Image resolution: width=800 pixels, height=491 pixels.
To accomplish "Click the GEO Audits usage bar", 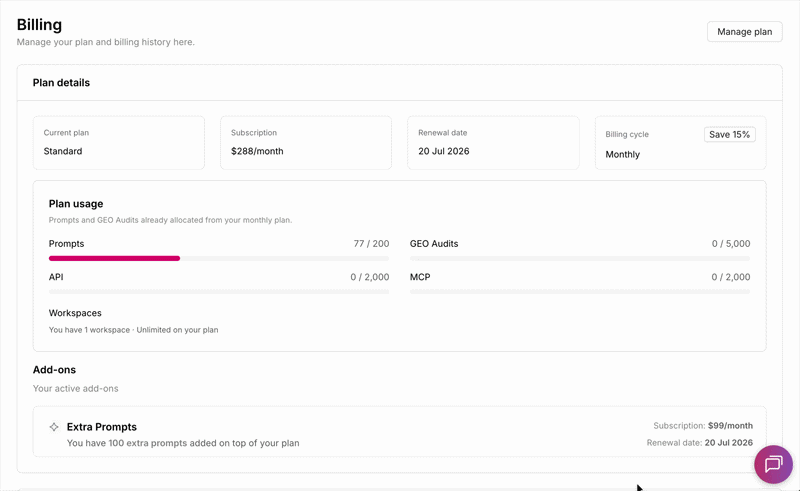I will (580, 258).
